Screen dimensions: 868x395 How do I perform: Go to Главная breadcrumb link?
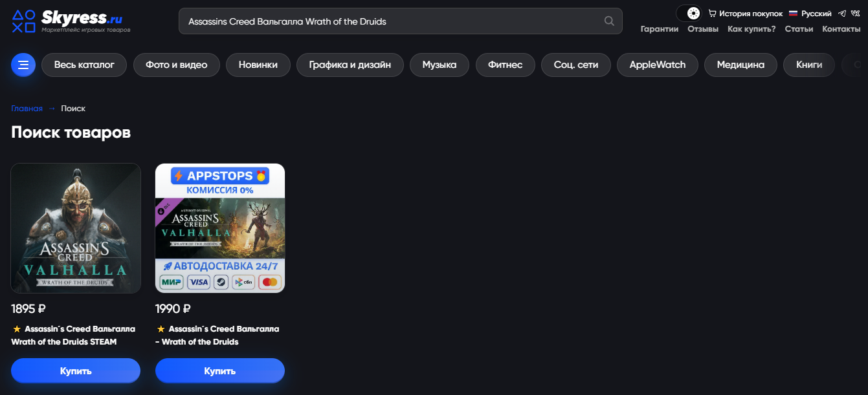(x=27, y=108)
